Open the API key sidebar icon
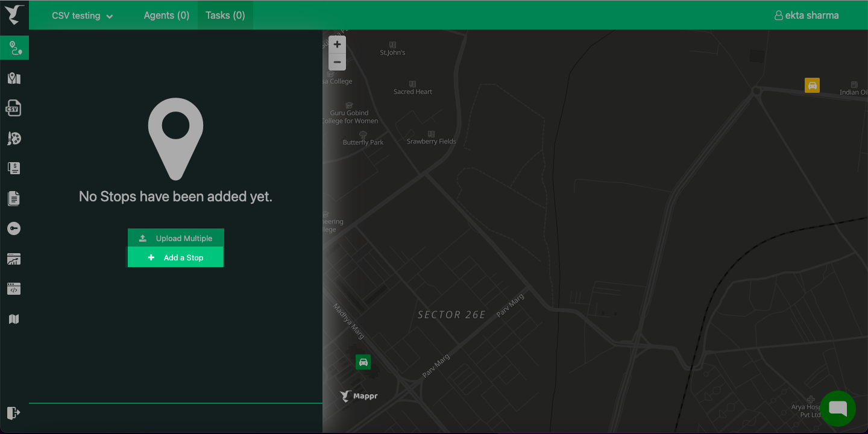 point(14,228)
